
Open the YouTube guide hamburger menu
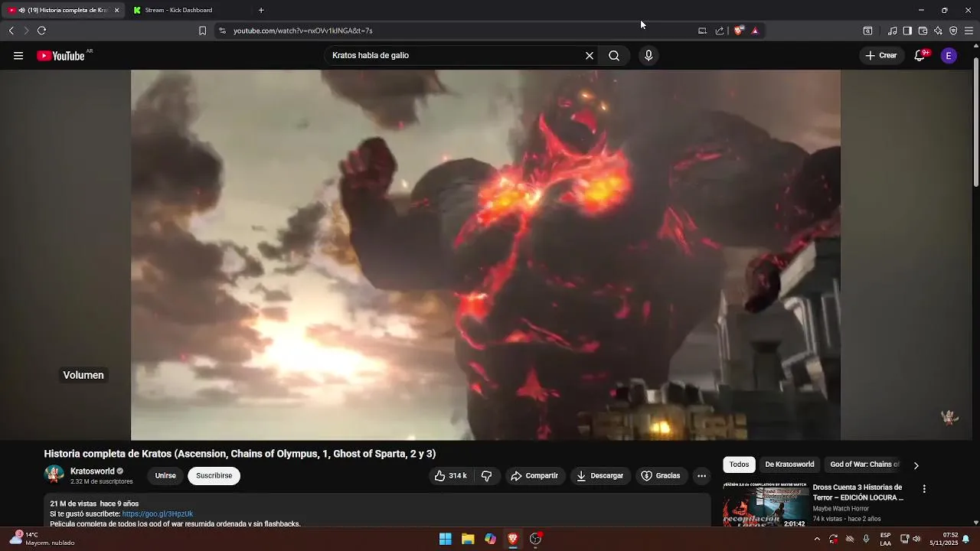click(18, 56)
